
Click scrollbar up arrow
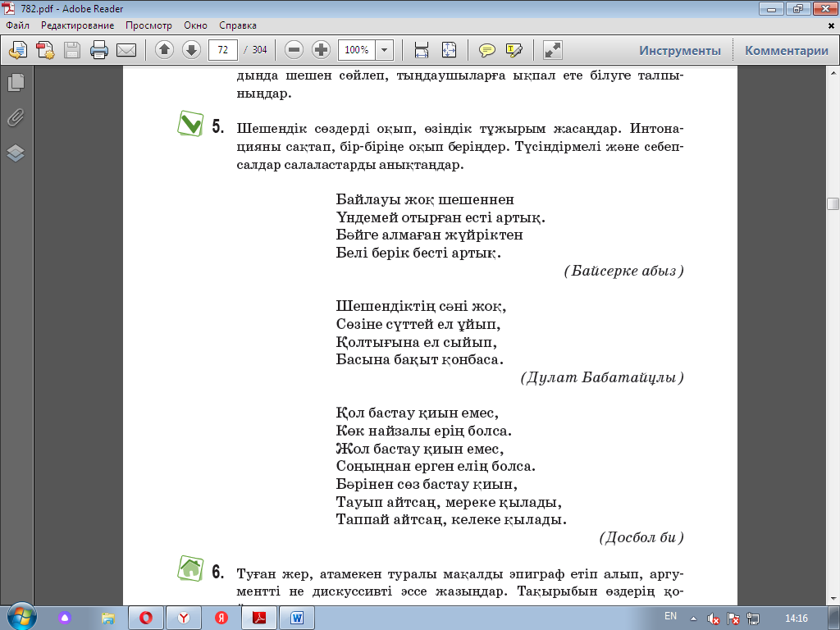pos(833,72)
